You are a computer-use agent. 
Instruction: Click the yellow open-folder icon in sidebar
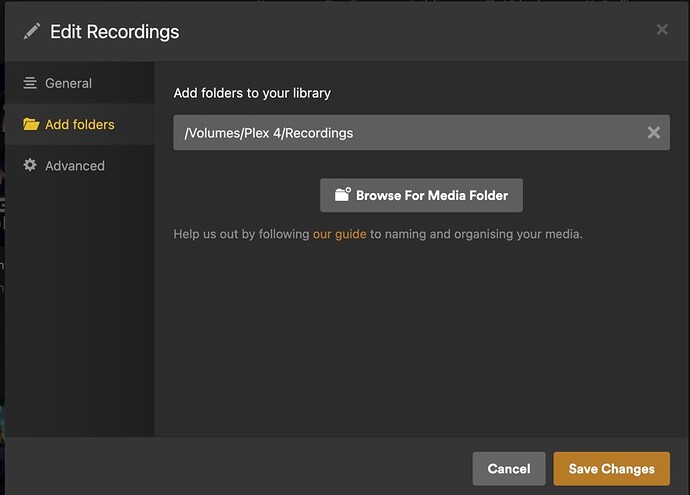[31, 125]
